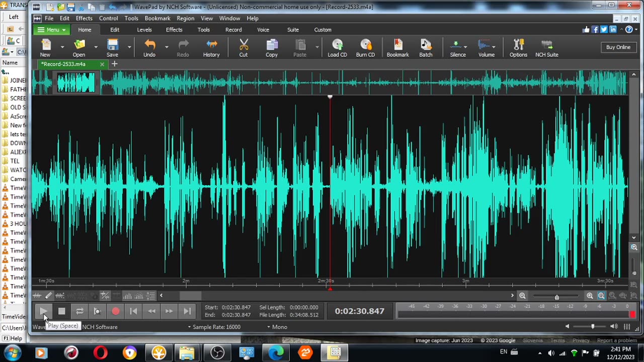
Task: Toggle the spectrum bars view icon
Action: click(x=128, y=296)
